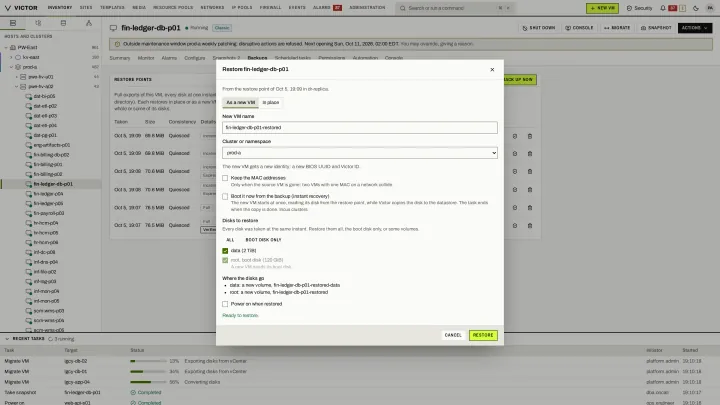Click the Console button

[579, 28]
